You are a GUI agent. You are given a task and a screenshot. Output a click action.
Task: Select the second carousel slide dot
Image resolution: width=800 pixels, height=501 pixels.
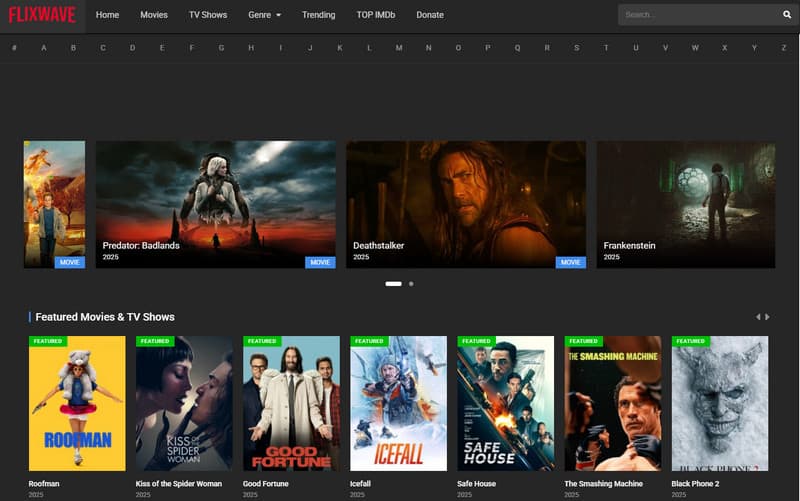[411, 284]
